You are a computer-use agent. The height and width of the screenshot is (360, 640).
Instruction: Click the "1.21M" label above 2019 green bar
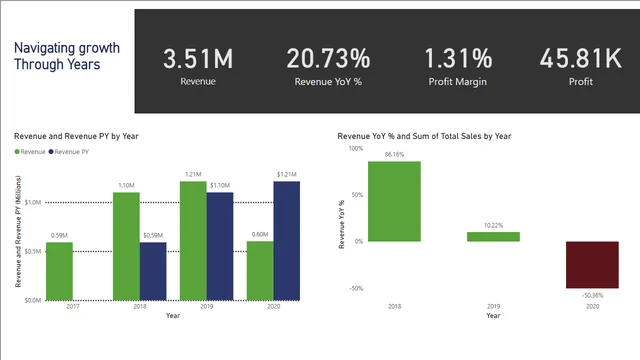tap(193, 174)
